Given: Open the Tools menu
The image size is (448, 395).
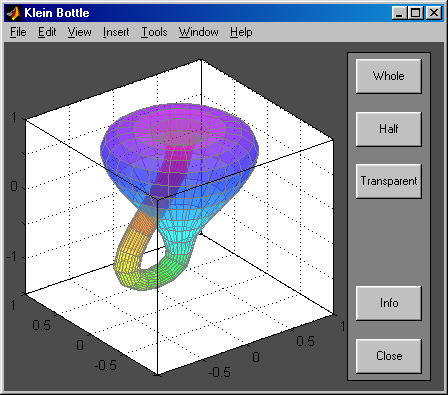Looking at the screenshot, I should [x=154, y=32].
